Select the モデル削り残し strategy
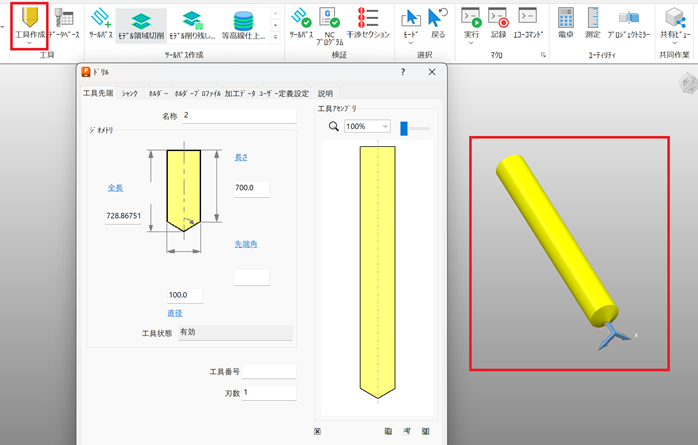Image resolution: width=698 pixels, height=445 pixels. (192, 25)
